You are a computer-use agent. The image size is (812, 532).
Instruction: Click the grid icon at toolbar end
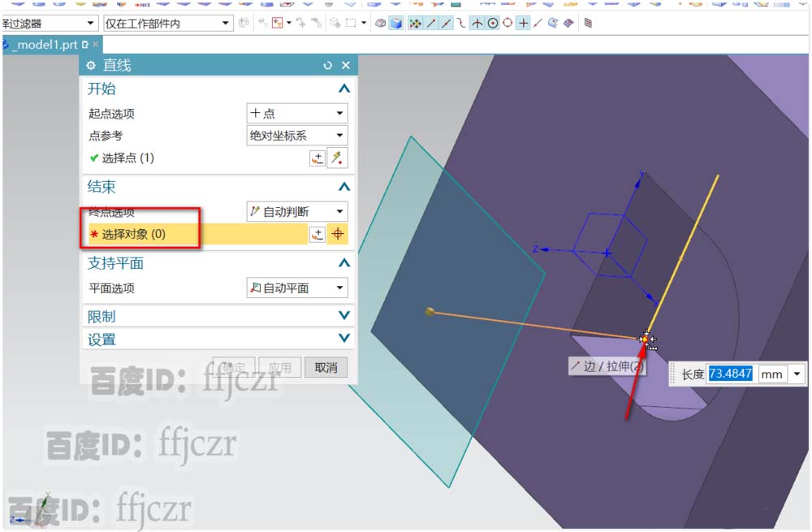coord(588,24)
